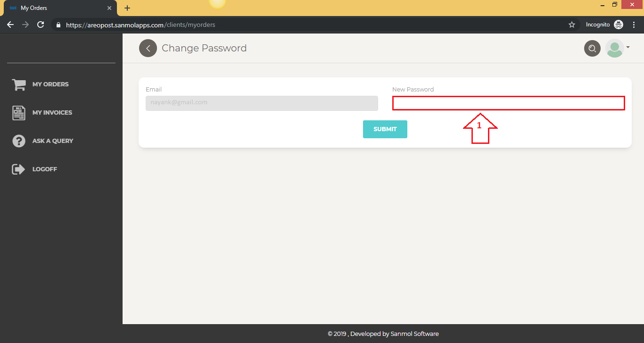Click the shopping cart icon for My Orders
Screen dimensions: 644x343
(19, 84)
